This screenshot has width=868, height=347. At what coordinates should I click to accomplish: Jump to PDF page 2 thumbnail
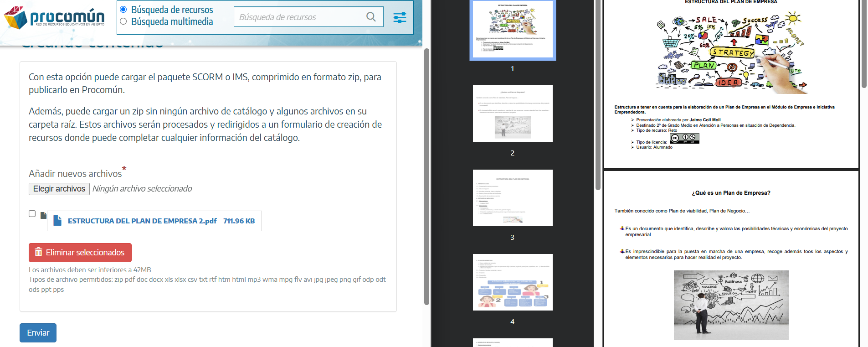point(513,114)
